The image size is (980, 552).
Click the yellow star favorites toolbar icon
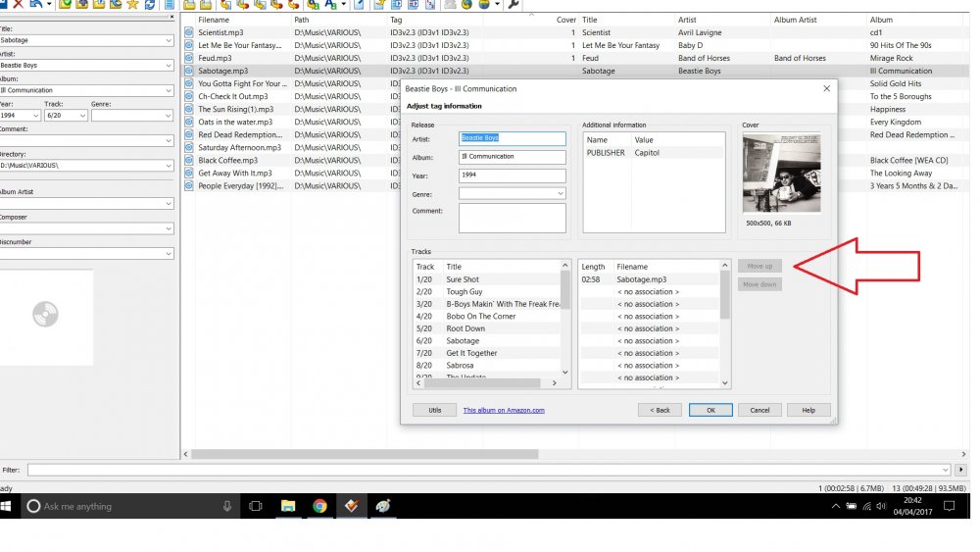point(132,4)
